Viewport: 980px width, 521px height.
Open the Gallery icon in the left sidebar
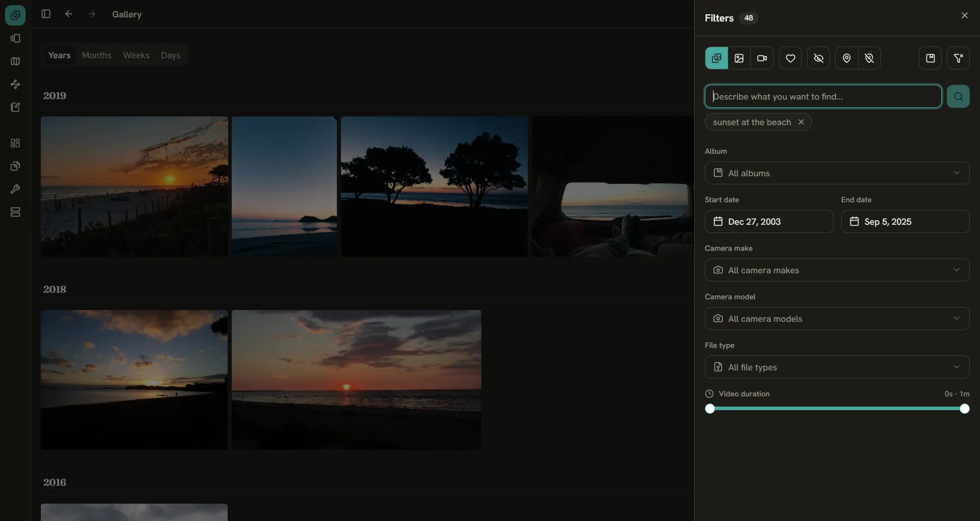pyautogui.click(x=15, y=15)
